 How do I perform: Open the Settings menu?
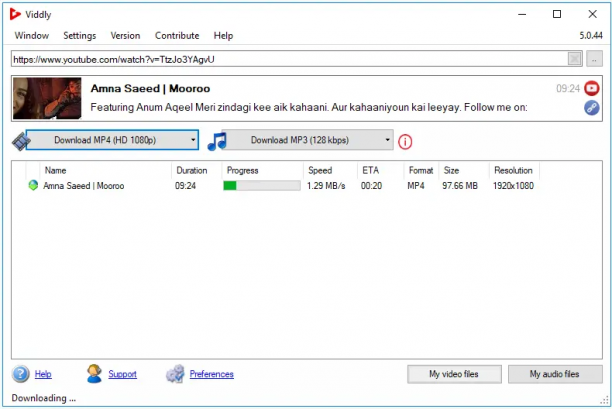[80, 36]
